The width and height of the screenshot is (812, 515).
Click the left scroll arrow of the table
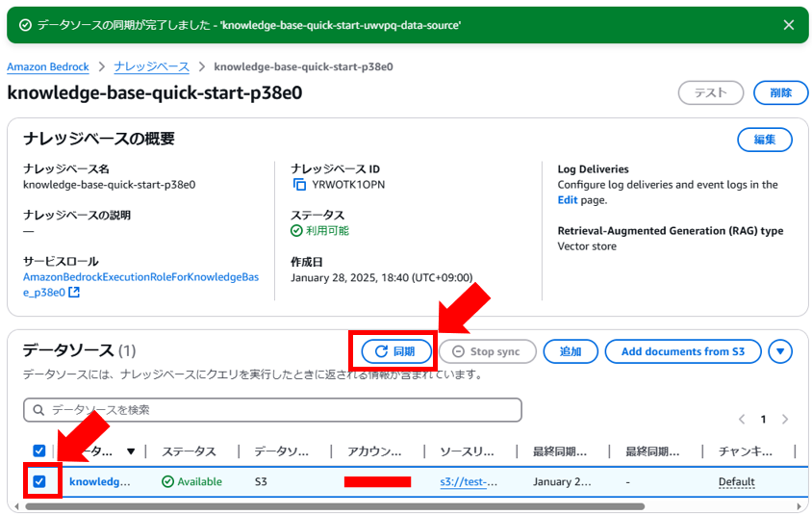(16, 506)
